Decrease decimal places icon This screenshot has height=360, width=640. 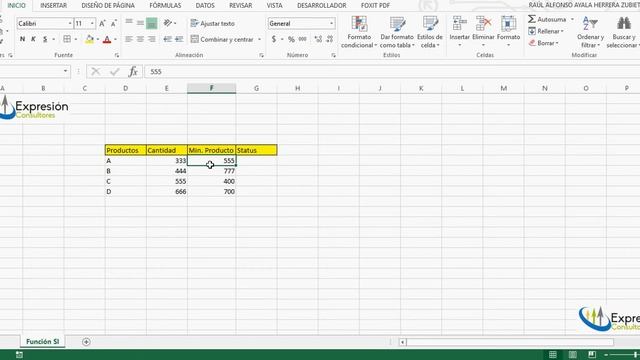click(329, 39)
